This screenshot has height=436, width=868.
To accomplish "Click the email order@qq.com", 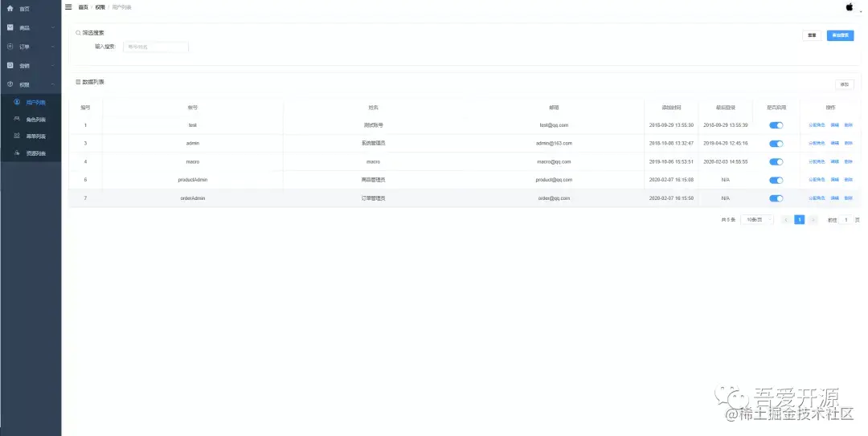I will click(554, 198).
